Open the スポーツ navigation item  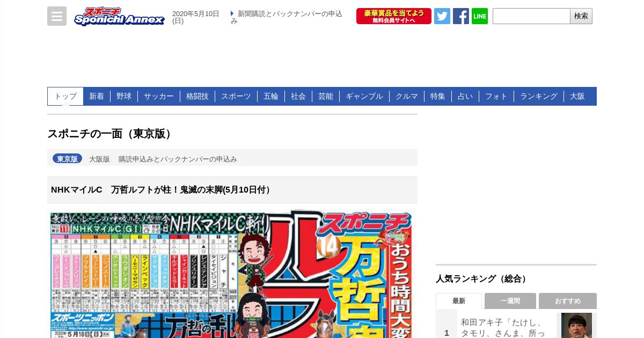pyautogui.click(x=236, y=96)
